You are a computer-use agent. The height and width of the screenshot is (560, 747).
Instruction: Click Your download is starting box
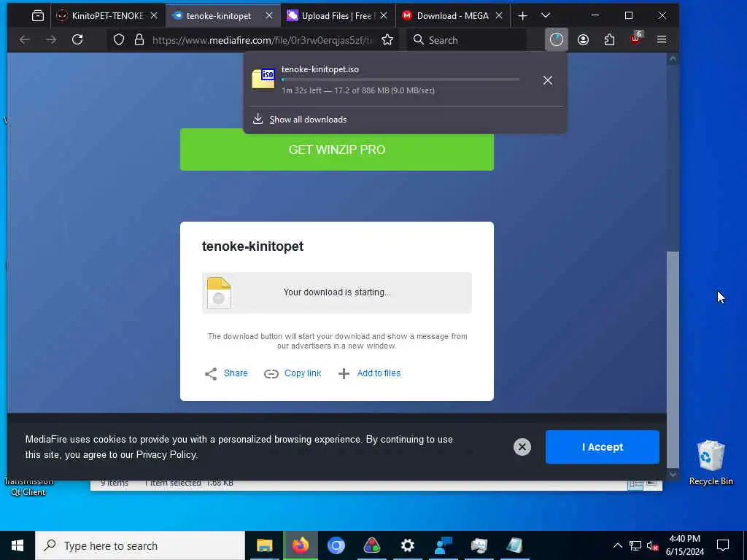[x=337, y=292]
